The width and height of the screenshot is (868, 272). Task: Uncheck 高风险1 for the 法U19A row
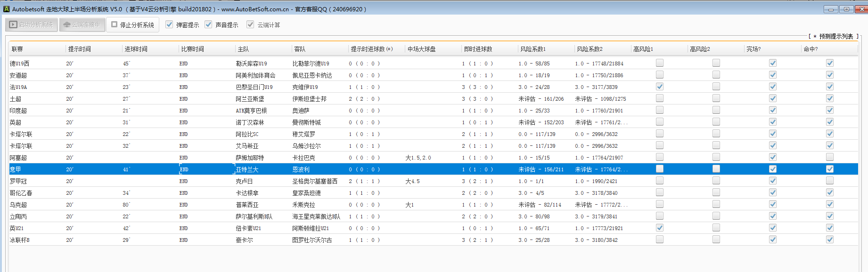click(660, 87)
